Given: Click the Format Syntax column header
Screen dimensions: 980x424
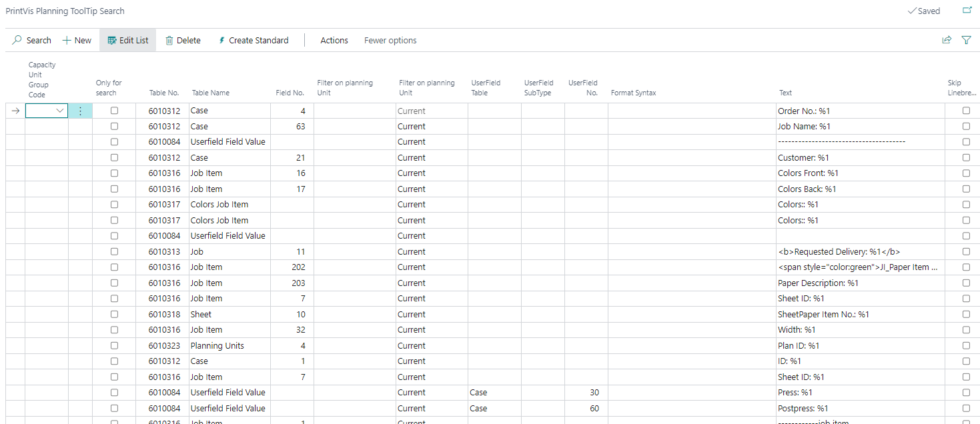Looking at the screenshot, I should [x=634, y=93].
